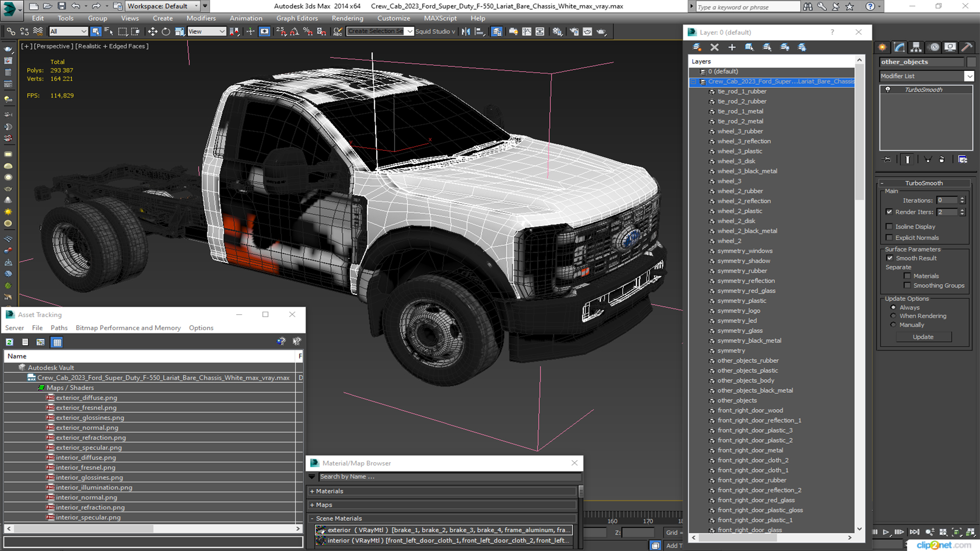The image size is (980, 551).
Task: Activate the Select Object arrow tool
Action: [x=95, y=32]
